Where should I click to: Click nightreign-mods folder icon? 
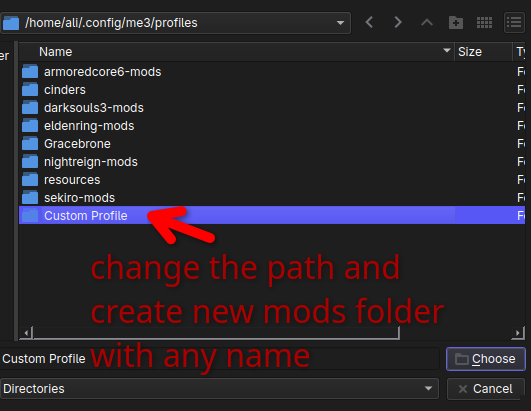[x=30, y=161]
